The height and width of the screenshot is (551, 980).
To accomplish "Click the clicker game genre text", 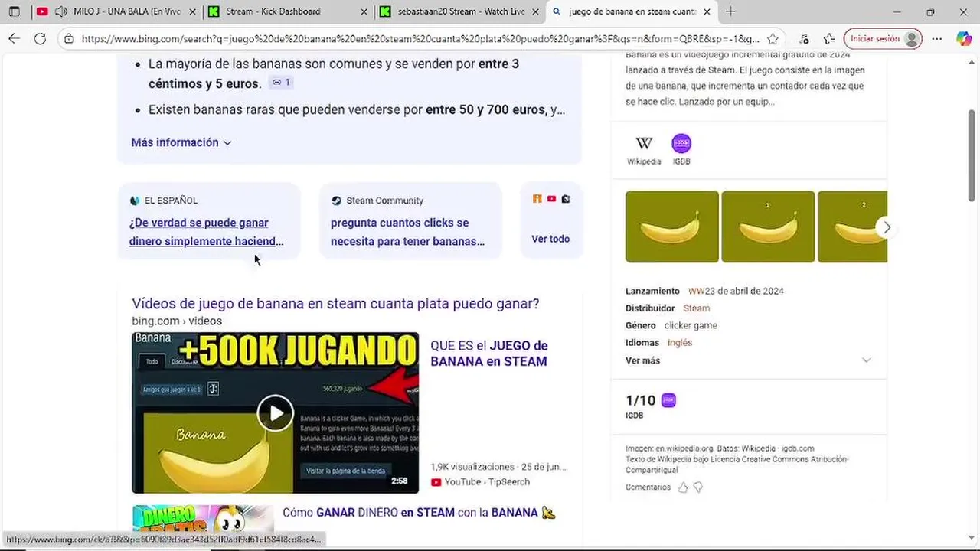I will pyautogui.click(x=691, y=325).
